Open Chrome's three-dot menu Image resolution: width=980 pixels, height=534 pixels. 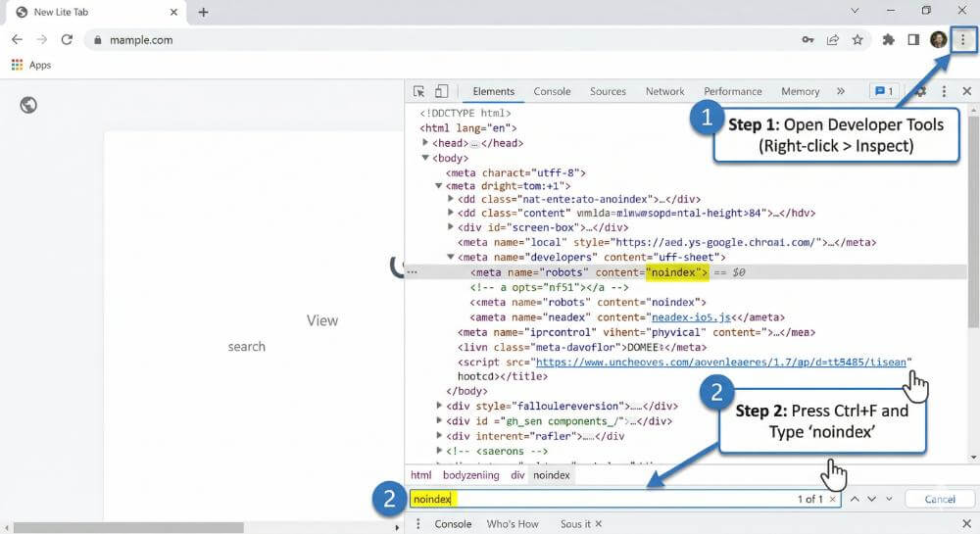click(963, 39)
